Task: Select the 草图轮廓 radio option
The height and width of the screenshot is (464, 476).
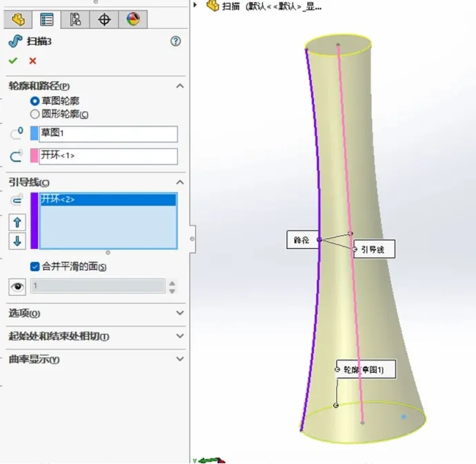Action: (x=34, y=101)
